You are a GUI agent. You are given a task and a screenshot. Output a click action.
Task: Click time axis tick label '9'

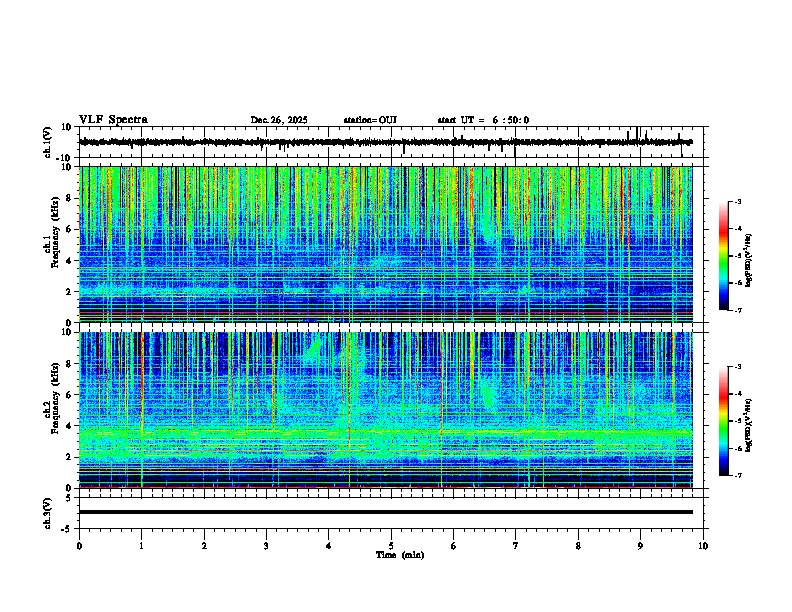640,545
